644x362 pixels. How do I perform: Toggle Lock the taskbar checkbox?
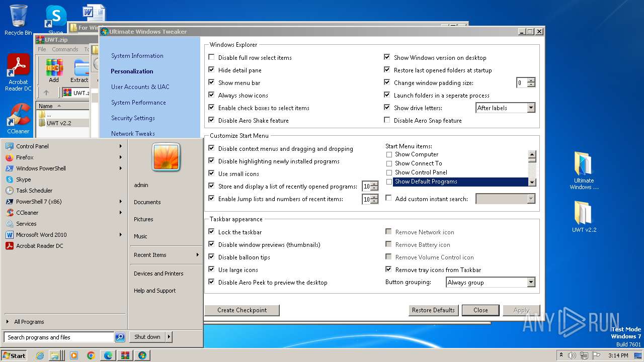pos(211,232)
